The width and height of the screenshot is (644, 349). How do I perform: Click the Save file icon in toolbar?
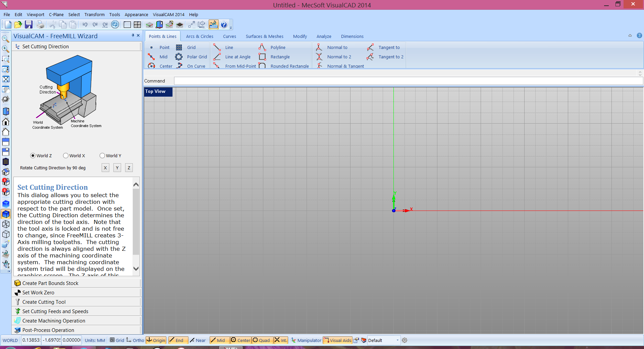pos(29,24)
